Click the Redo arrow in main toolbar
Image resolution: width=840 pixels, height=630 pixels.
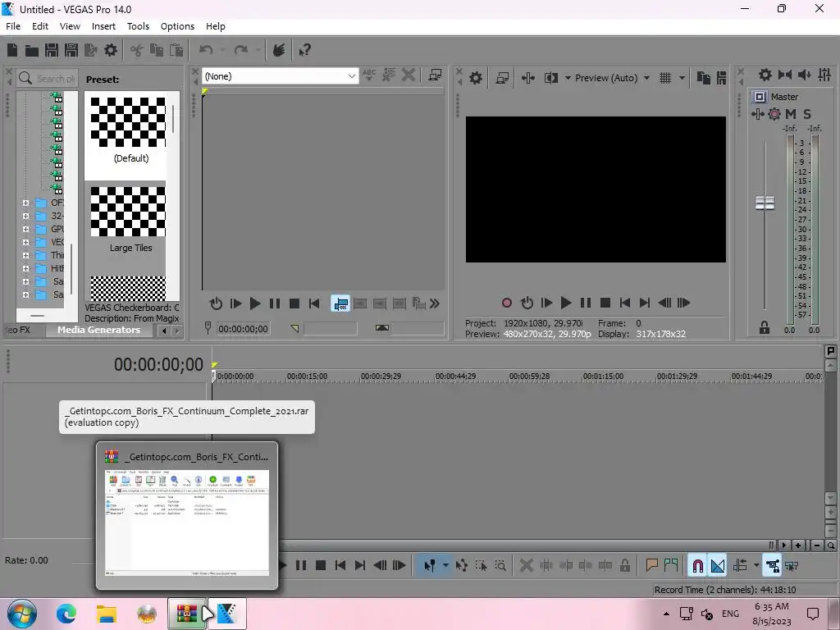pos(241,50)
